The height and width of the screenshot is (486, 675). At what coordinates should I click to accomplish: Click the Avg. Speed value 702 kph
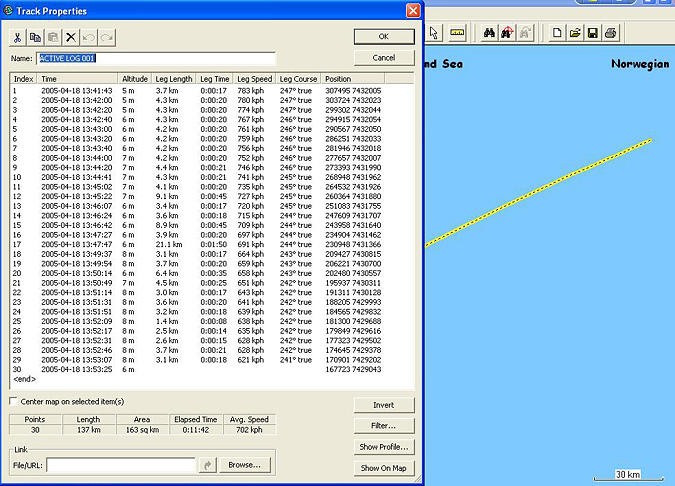click(x=249, y=430)
